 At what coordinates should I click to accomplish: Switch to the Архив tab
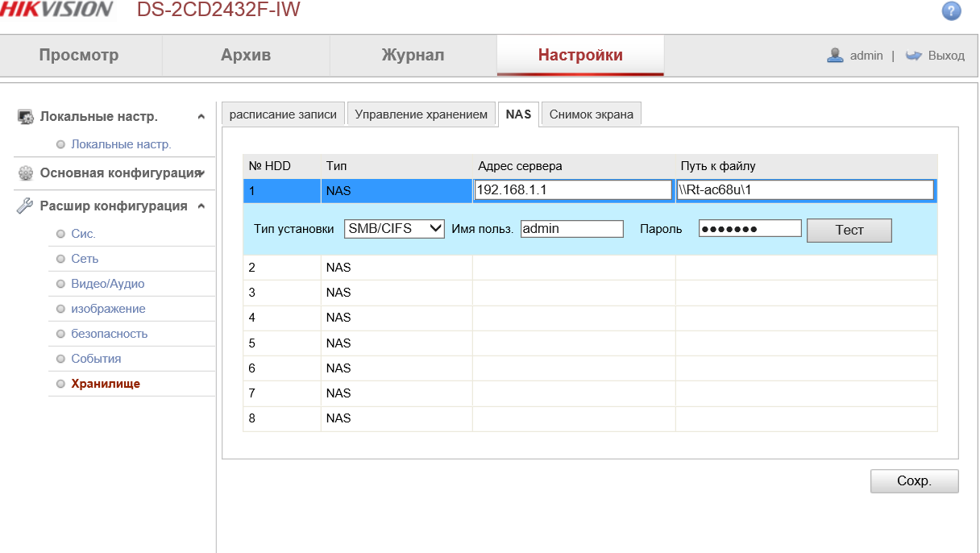[246, 56]
